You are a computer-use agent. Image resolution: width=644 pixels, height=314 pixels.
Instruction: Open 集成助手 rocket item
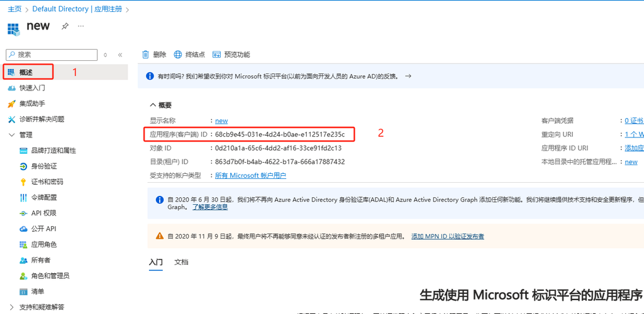point(32,104)
